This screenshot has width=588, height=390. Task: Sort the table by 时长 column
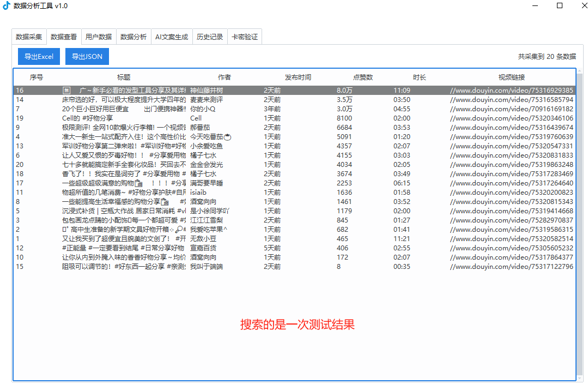point(420,77)
